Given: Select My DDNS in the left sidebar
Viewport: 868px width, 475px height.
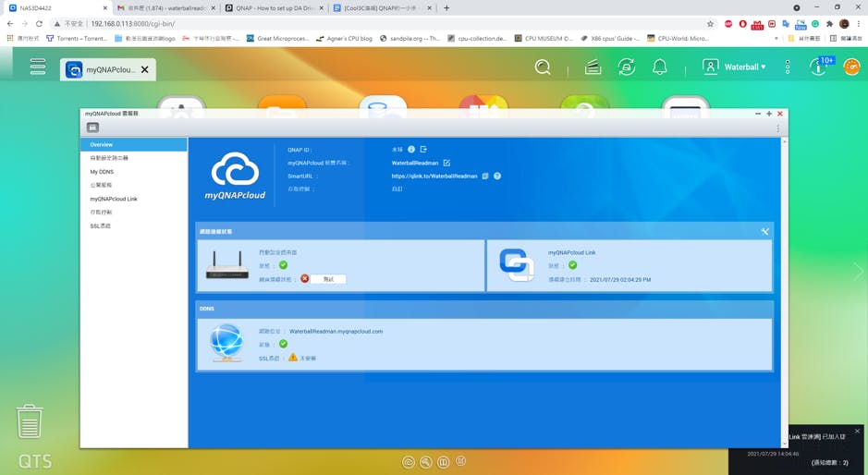Looking at the screenshot, I should click(x=102, y=172).
